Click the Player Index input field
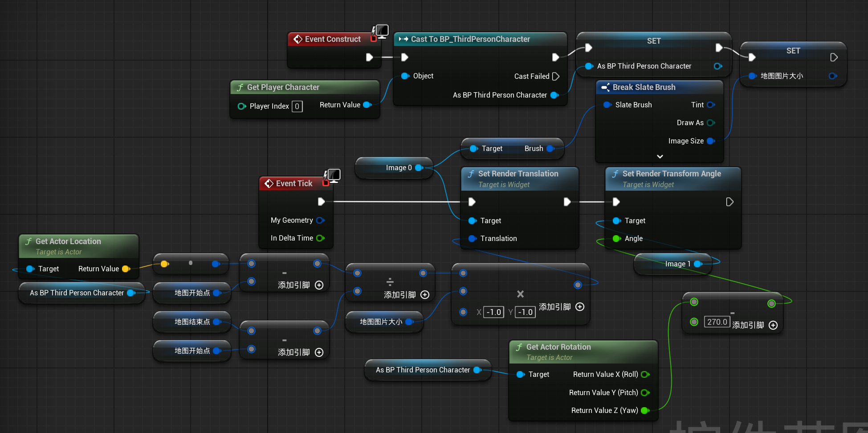The width and height of the screenshot is (868, 433). point(297,106)
